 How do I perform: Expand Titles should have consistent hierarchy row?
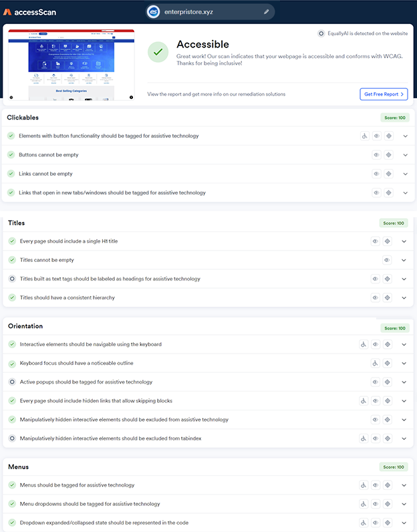click(404, 298)
